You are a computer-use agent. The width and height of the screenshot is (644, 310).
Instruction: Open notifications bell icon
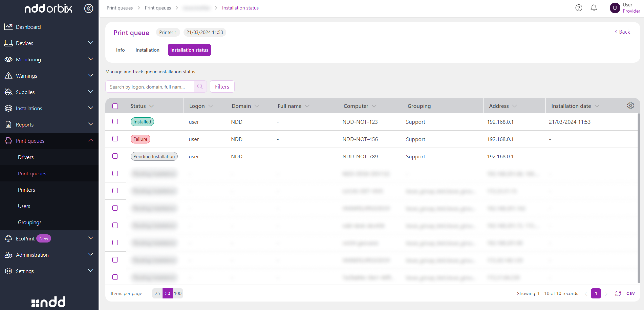click(x=594, y=8)
